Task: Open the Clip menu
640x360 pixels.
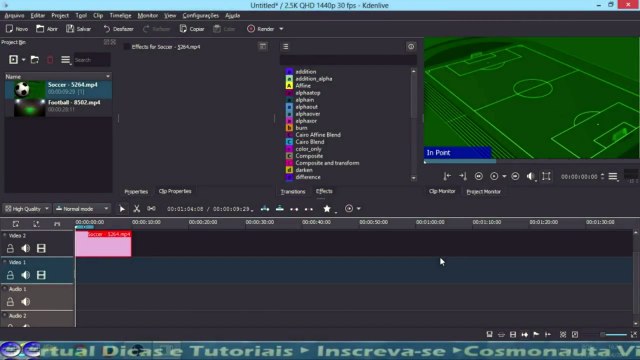Action: (98, 16)
